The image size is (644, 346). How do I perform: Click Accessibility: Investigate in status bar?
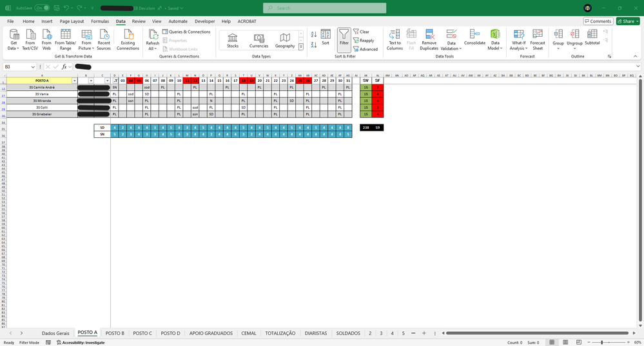(81, 342)
